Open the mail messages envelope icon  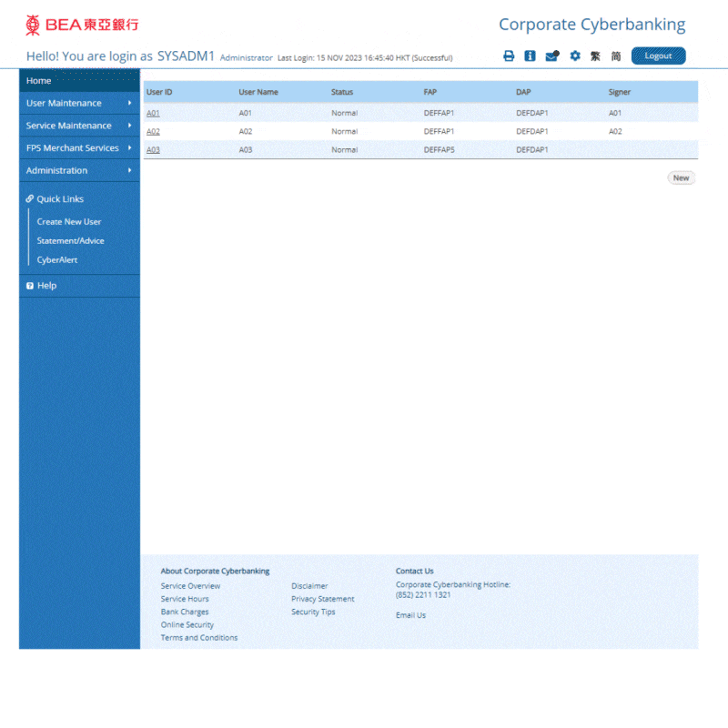pyautogui.click(x=552, y=56)
